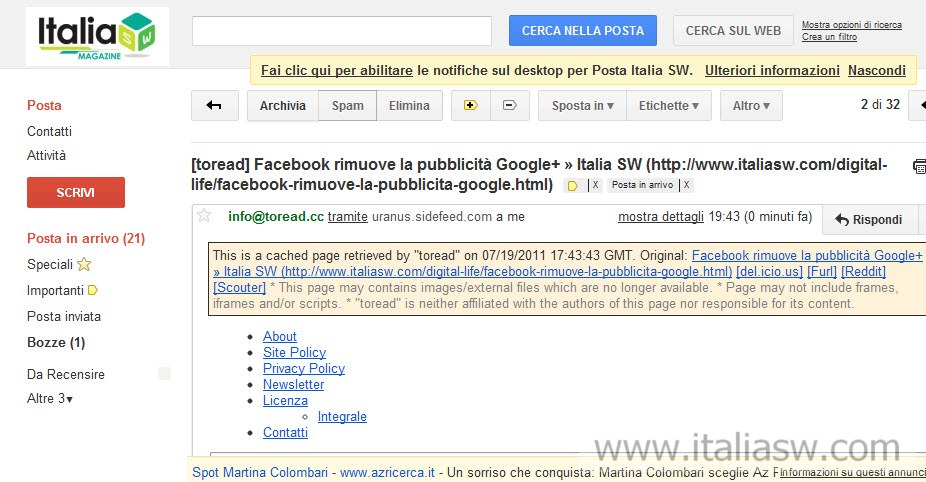Open Posta in arrivo (21) folder
Screen dimensions: 926x482
pos(86,239)
